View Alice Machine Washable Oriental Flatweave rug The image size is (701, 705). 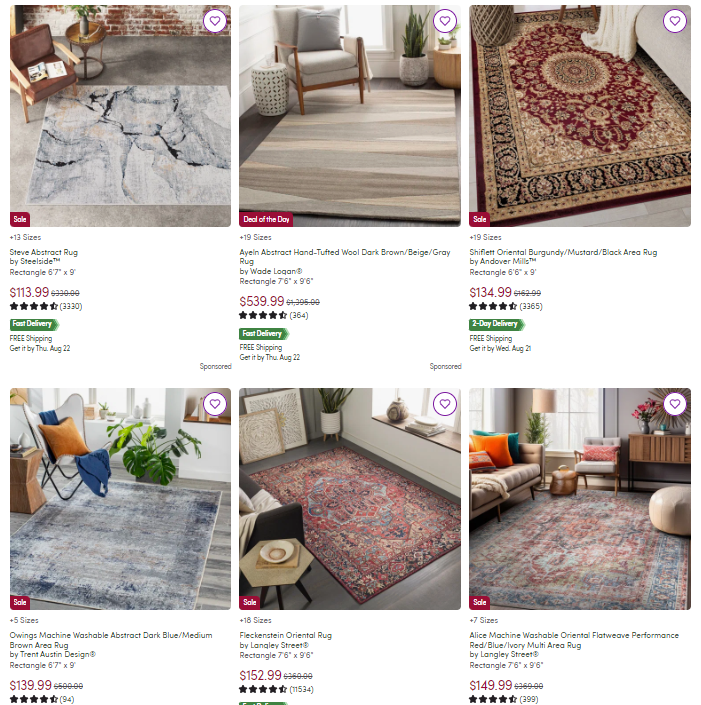pyautogui.click(x=574, y=640)
